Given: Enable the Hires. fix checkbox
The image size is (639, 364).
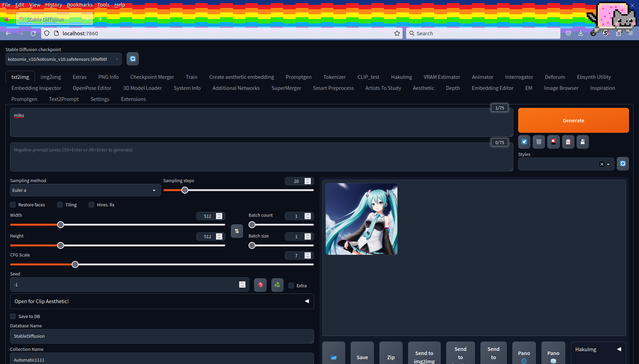Looking at the screenshot, I should [x=91, y=205].
